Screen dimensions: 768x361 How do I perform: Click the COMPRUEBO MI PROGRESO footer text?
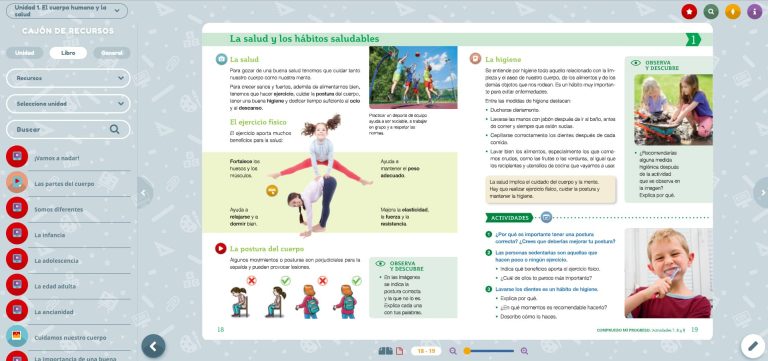[641, 330]
